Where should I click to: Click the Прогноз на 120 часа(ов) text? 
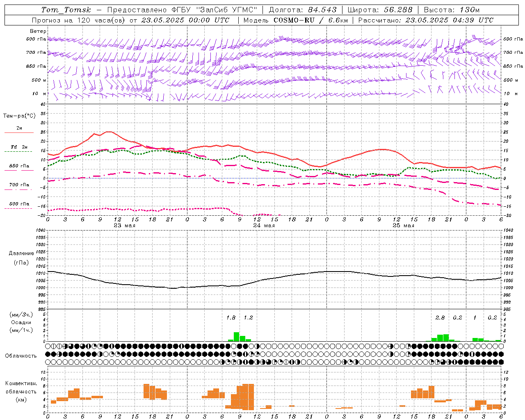(x=79, y=20)
